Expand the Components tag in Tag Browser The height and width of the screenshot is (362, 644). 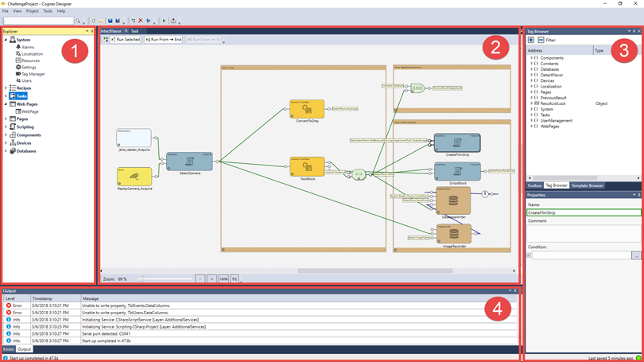pyautogui.click(x=531, y=58)
